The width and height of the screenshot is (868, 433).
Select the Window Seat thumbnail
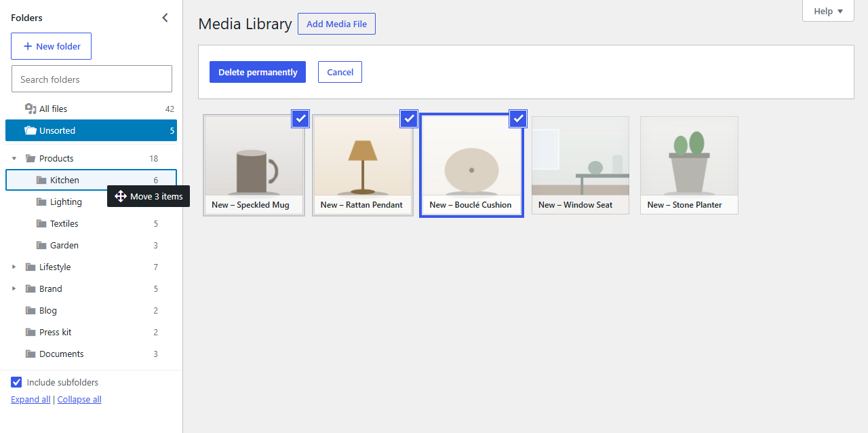[x=580, y=165]
